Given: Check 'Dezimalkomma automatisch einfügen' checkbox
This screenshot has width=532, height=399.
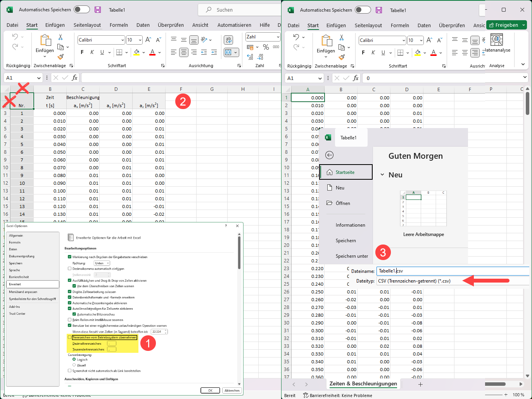Looking at the screenshot, I should [x=70, y=269].
